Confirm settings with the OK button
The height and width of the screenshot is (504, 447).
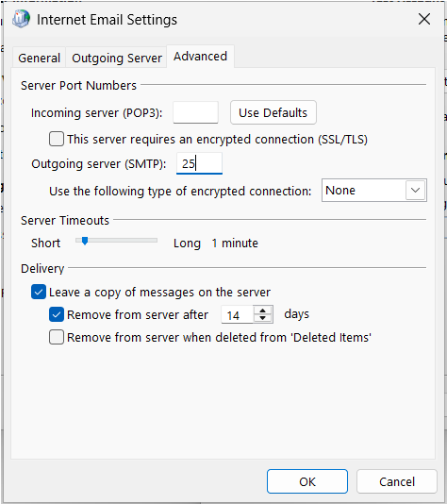click(x=307, y=481)
